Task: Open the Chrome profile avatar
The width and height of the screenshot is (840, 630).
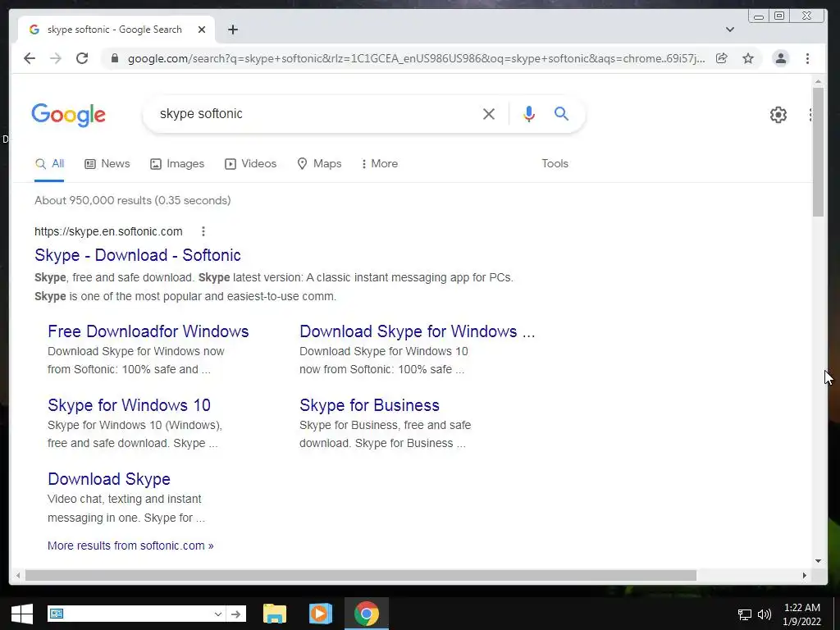Action: (x=781, y=58)
